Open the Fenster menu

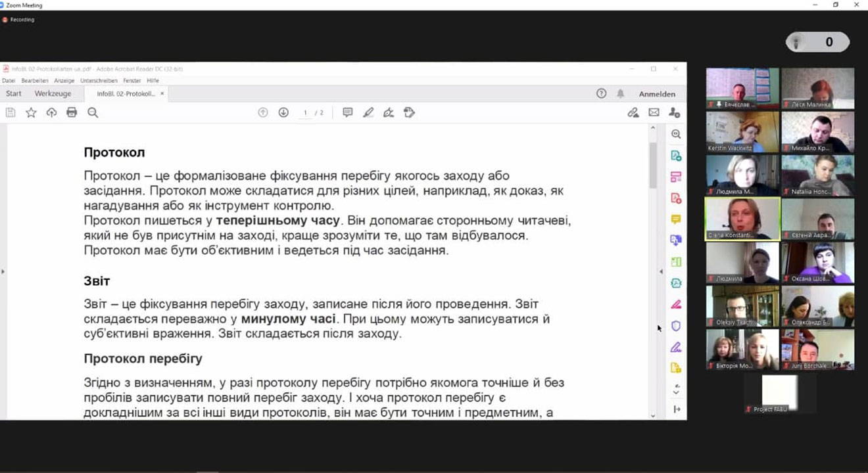click(132, 80)
